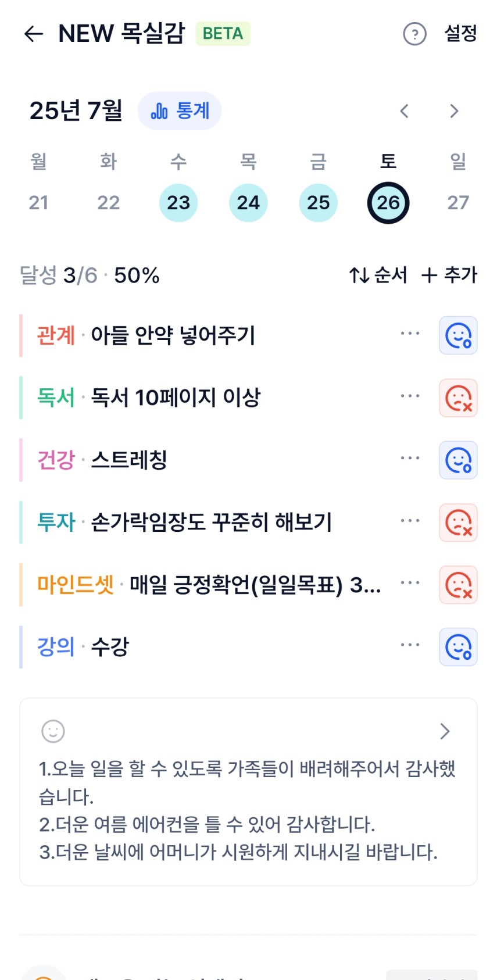Open 통계 statistics chart button
Screen dimensions: 497x980
point(180,110)
